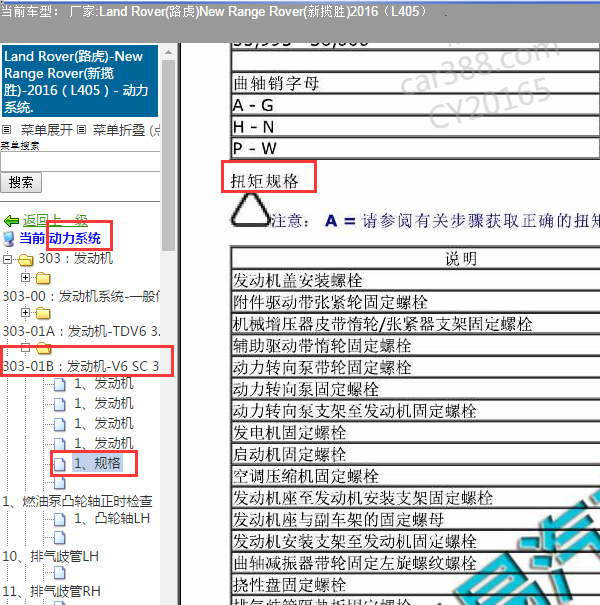
Task: Click the 菜单折叠 small list icon
Action: click(x=81, y=129)
